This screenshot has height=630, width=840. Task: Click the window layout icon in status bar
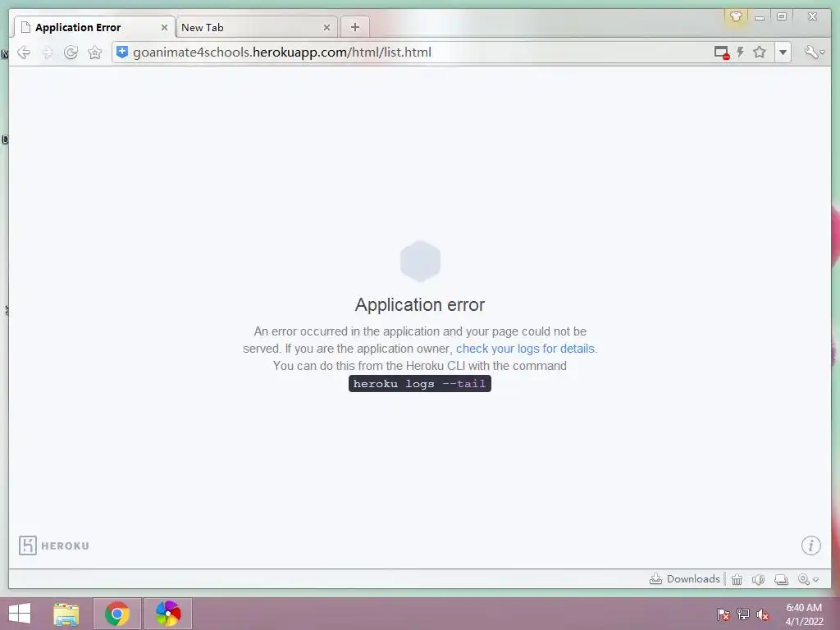coord(781,579)
